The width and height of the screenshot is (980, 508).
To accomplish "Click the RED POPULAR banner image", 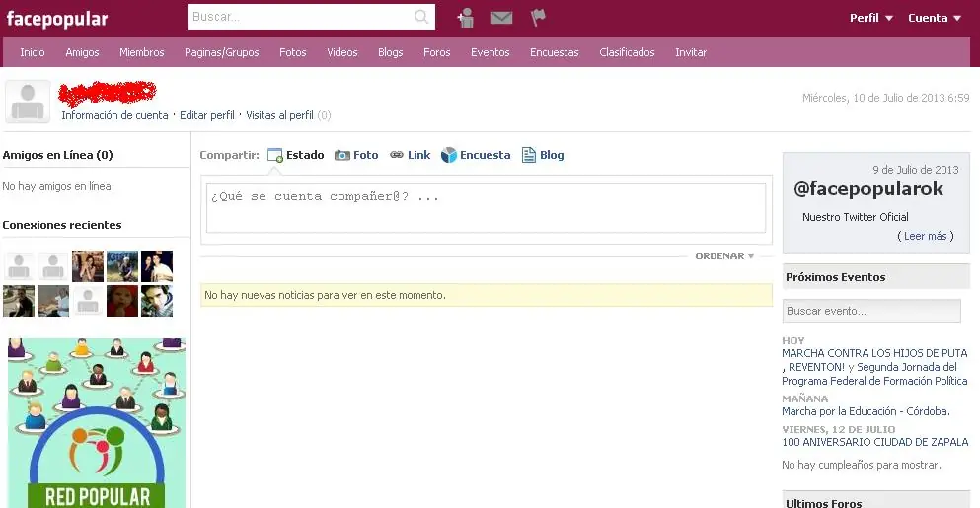I will (x=97, y=423).
